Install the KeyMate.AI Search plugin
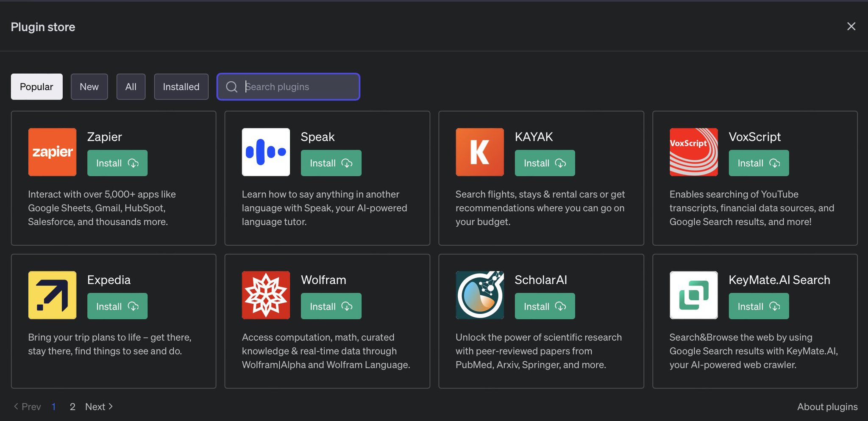The width and height of the screenshot is (868, 421). (x=759, y=306)
